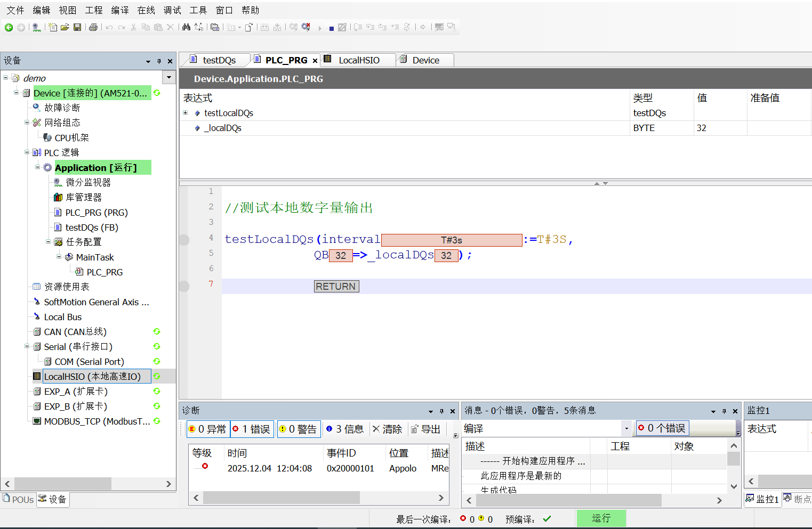812x529 pixels.
Task: Switch to the Device tab
Action: click(x=425, y=60)
